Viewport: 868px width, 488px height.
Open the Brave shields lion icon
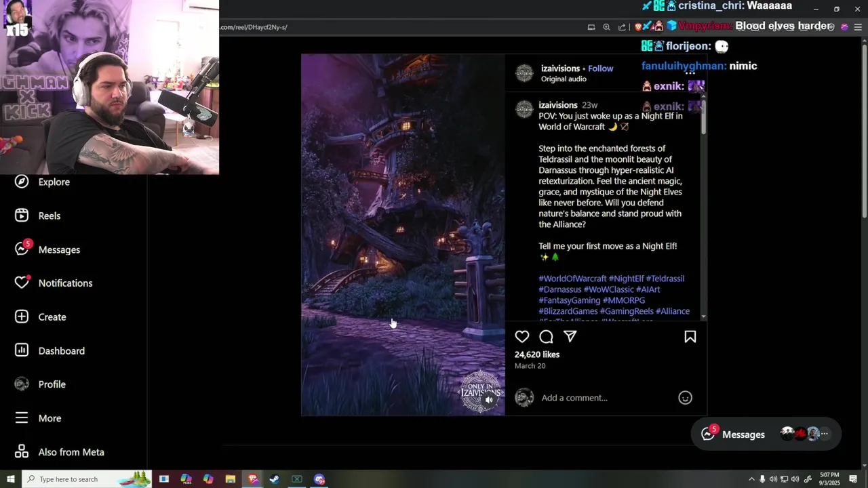click(x=639, y=27)
